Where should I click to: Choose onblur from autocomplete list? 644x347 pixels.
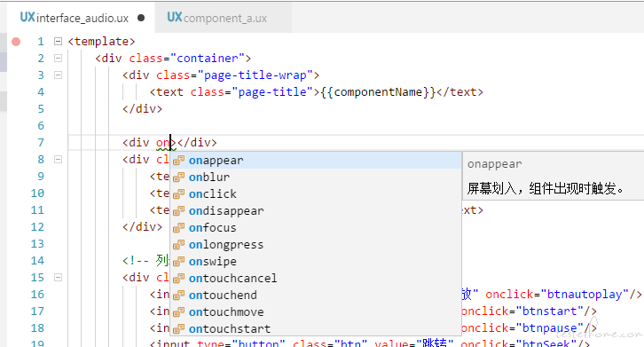tap(316, 177)
